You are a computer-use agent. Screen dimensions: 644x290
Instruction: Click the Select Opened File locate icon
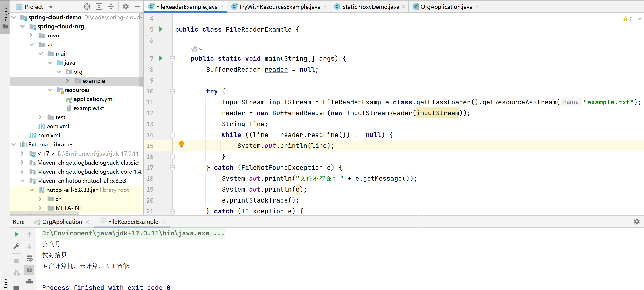[87, 6]
